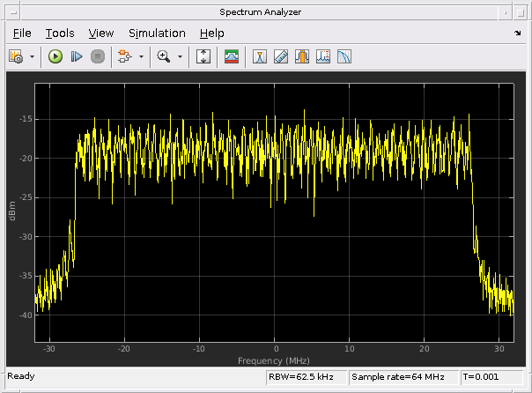Click the dBm y-axis label

click(x=12, y=211)
